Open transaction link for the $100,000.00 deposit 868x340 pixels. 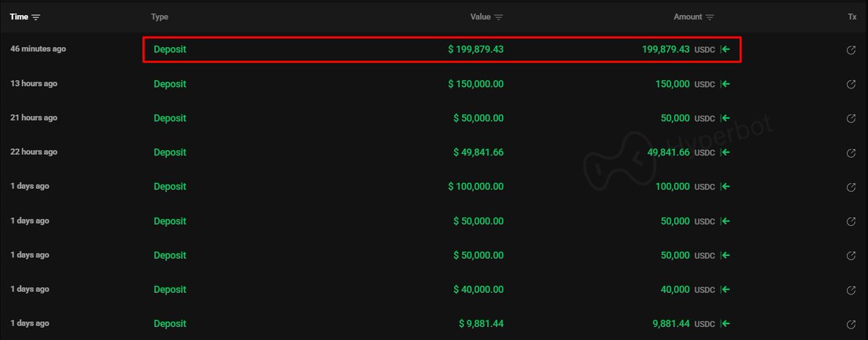pyautogui.click(x=851, y=187)
